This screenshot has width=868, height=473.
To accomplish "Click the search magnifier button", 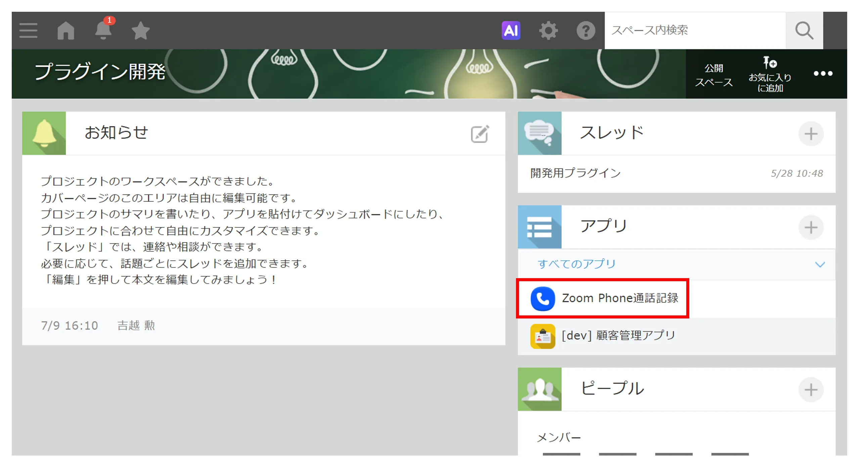I will pos(804,31).
